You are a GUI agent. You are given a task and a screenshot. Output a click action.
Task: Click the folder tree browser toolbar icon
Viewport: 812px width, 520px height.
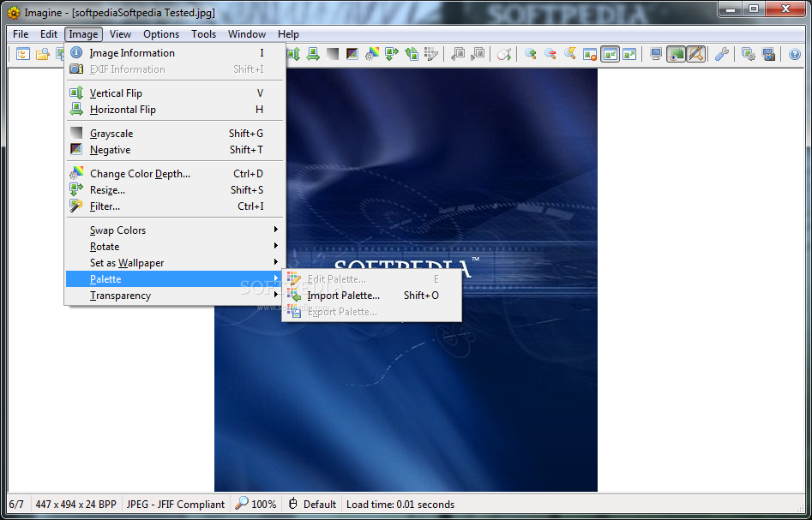click(x=23, y=54)
